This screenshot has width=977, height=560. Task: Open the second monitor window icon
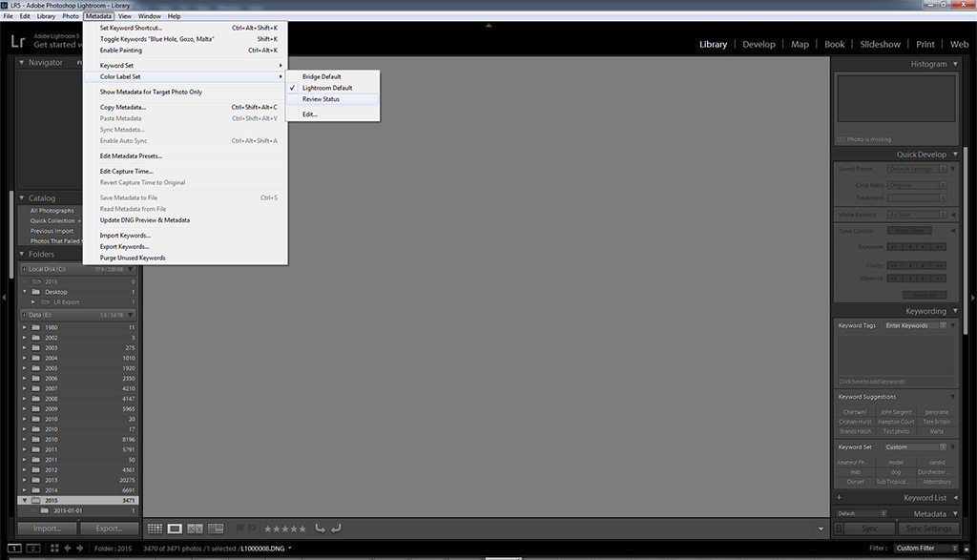(31, 549)
